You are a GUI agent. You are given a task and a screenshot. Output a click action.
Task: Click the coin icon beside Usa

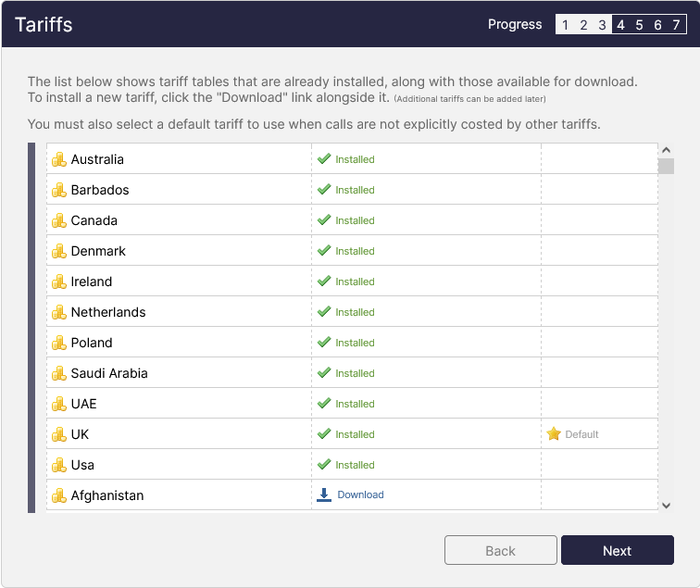(x=59, y=465)
